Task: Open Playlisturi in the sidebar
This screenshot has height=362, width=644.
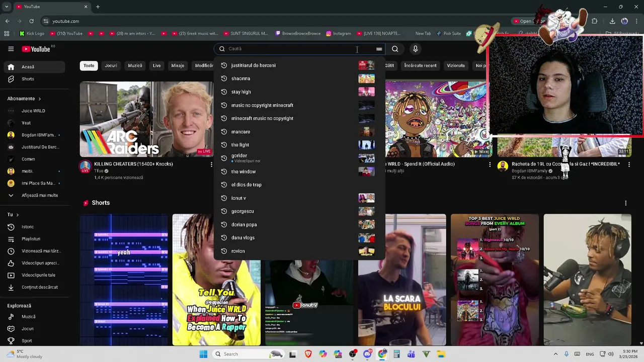Action: tap(34, 239)
